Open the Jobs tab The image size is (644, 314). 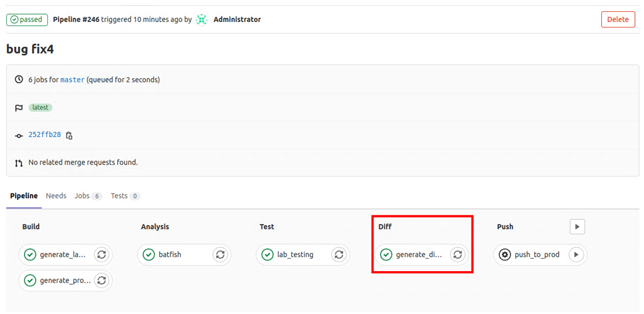pos(82,196)
